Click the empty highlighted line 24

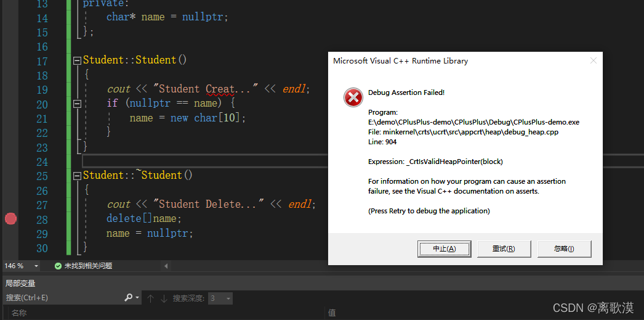click(x=206, y=161)
